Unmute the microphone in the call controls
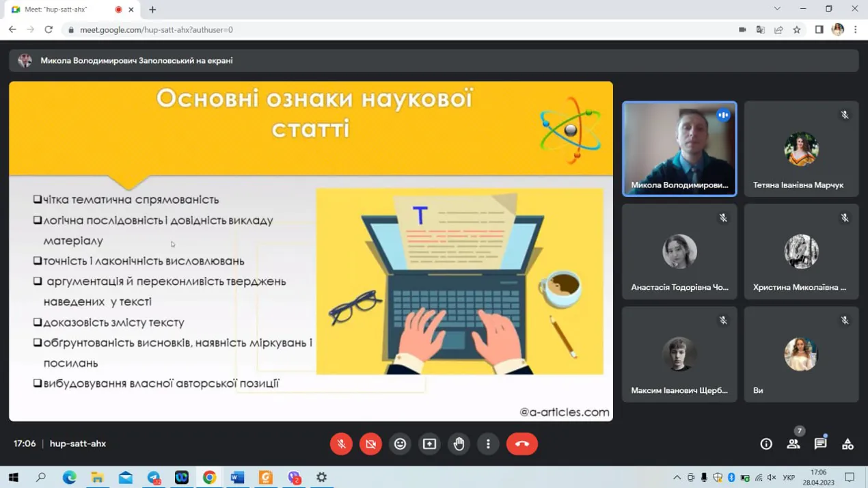This screenshot has width=868, height=488. pyautogui.click(x=341, y=444)
